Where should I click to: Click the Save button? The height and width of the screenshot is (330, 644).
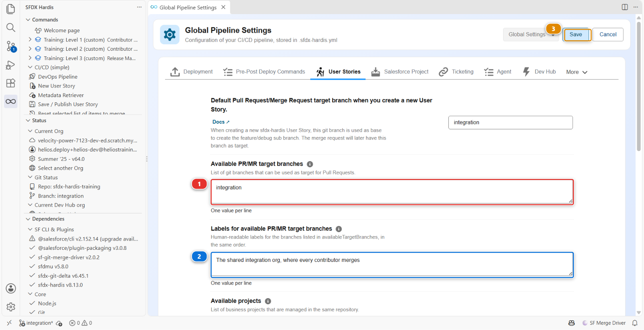point(576,35)
